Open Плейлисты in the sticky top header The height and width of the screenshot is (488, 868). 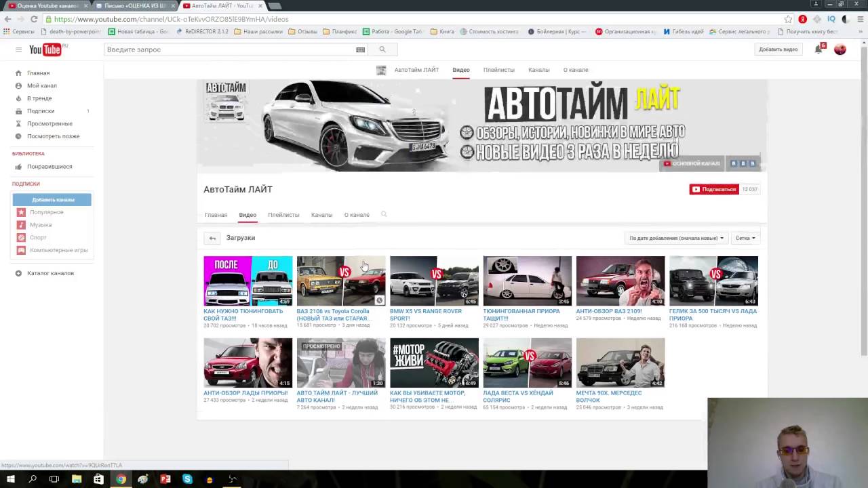(498, 70)
